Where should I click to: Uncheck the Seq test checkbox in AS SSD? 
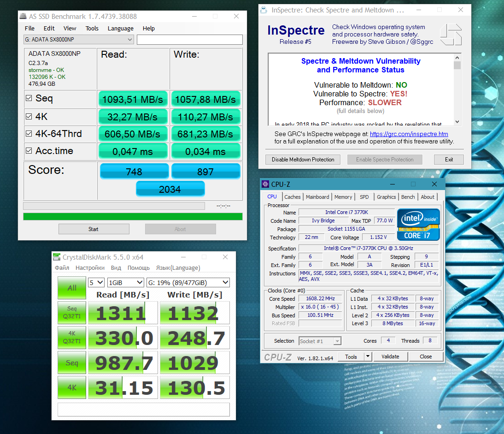29,98
